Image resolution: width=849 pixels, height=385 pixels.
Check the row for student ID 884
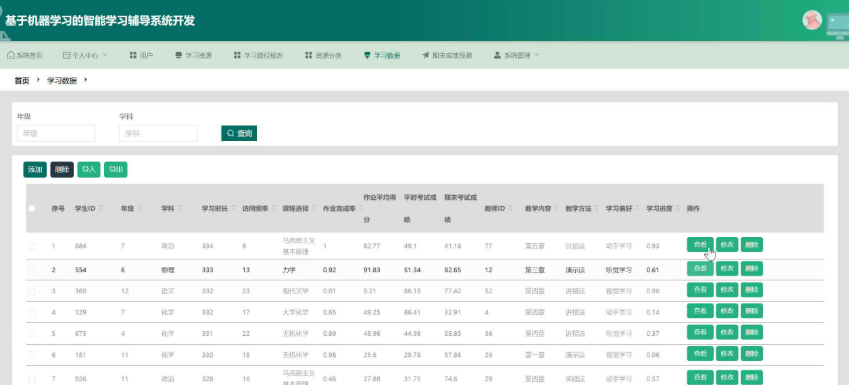point(32,246)
